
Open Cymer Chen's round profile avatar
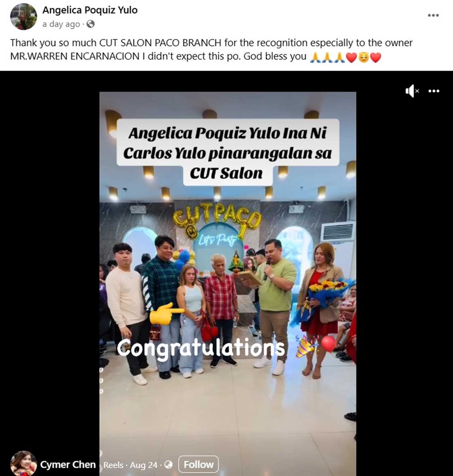coord(23,463)
